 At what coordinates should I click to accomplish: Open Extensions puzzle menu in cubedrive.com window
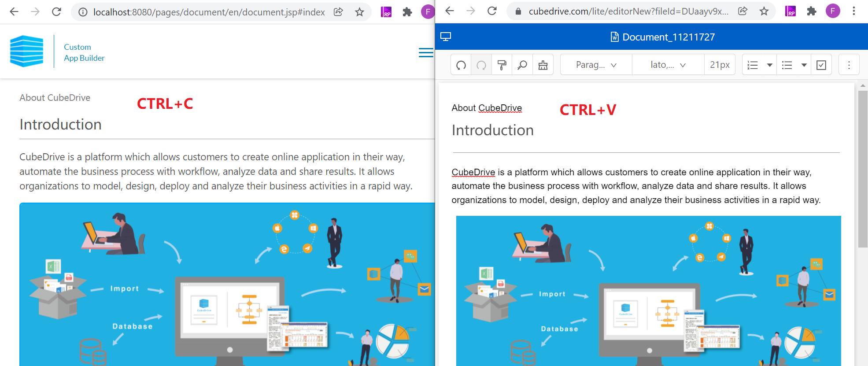pos(812,11)
